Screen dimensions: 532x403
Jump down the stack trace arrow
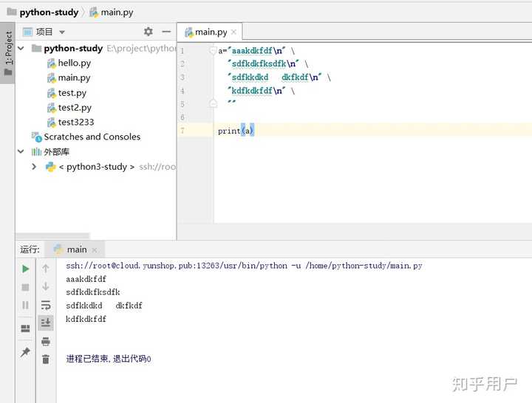tap(46, 286)
